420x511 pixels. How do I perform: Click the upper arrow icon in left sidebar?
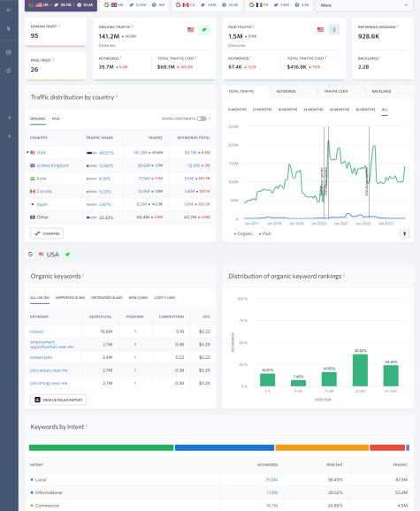(x=9, y=118)
